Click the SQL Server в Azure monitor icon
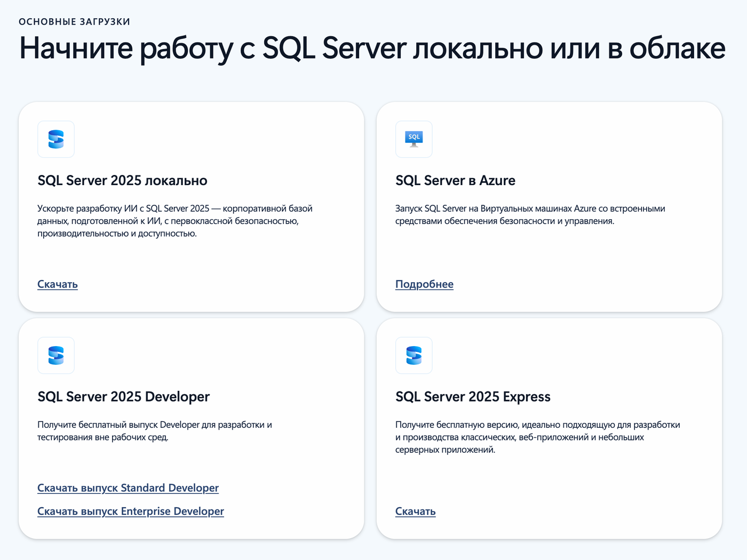The image size is (747, 560). [x=414, y=139]
